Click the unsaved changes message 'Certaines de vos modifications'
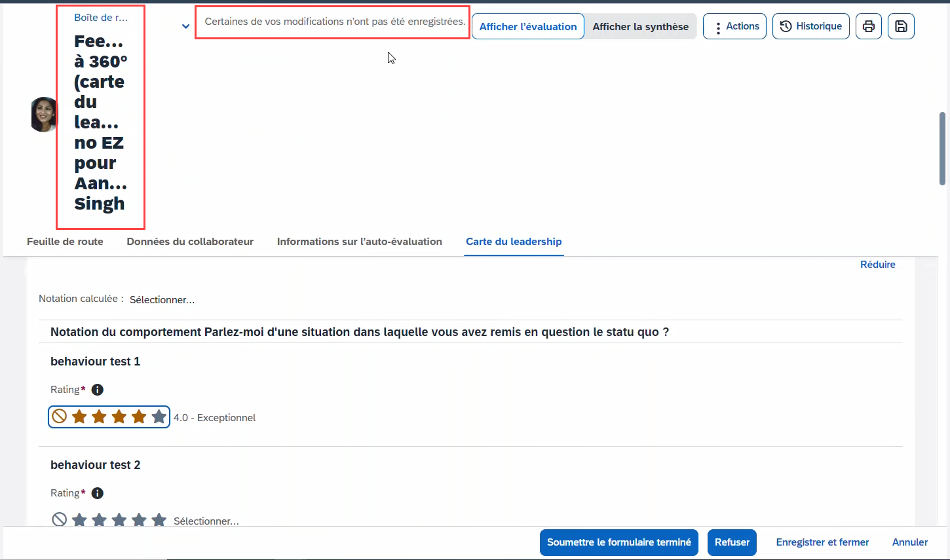 (335, 22)
